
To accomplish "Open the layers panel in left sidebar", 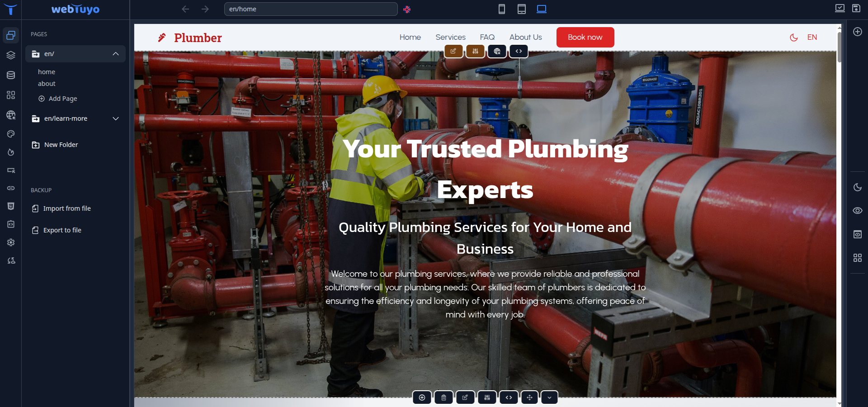I will (11, 55).
